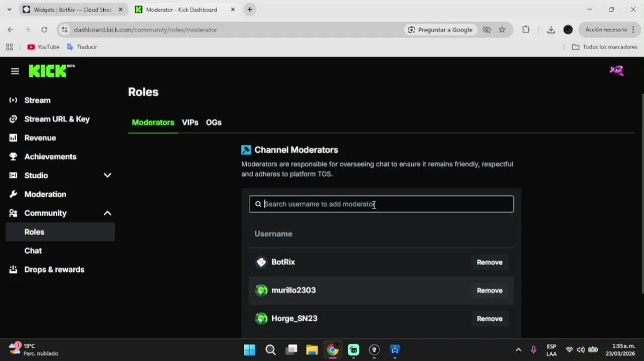Bookmark this page with the star icon
The image size is (644, 361).
(502, 30)
